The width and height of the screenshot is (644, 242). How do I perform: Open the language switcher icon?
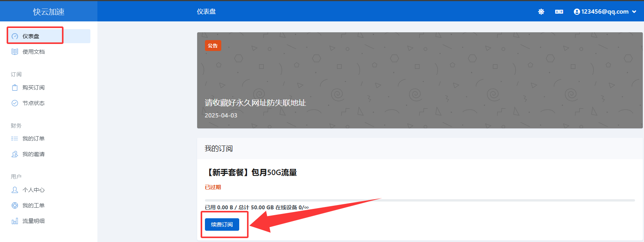[x=559, y=12]
